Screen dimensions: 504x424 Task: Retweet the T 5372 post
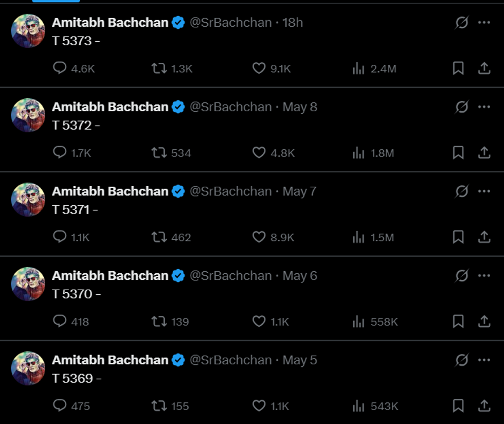click(160, 153)
